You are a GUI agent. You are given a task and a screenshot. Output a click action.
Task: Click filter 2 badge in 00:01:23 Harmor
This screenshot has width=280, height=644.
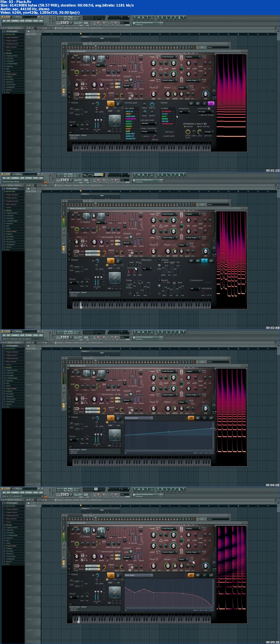(x=181, y=80)
